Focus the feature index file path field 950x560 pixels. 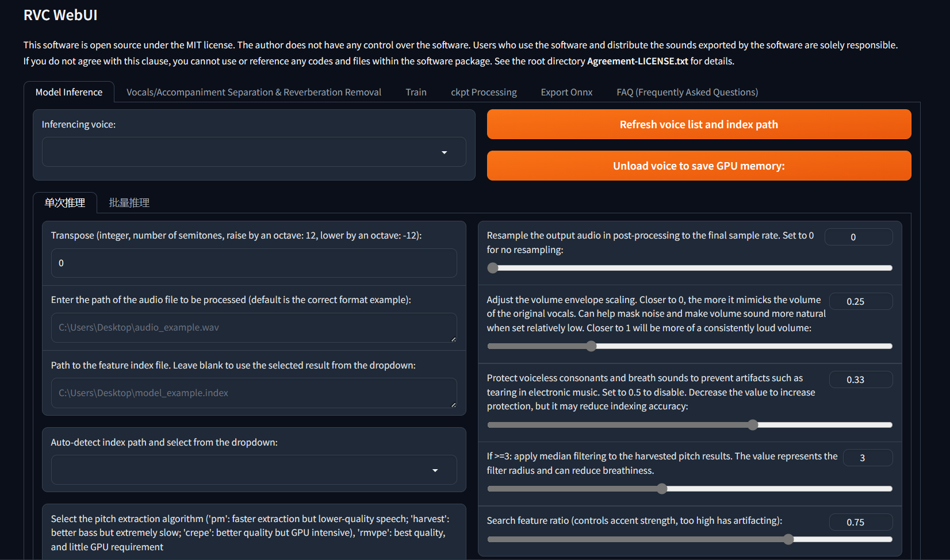tap(254, 393)
